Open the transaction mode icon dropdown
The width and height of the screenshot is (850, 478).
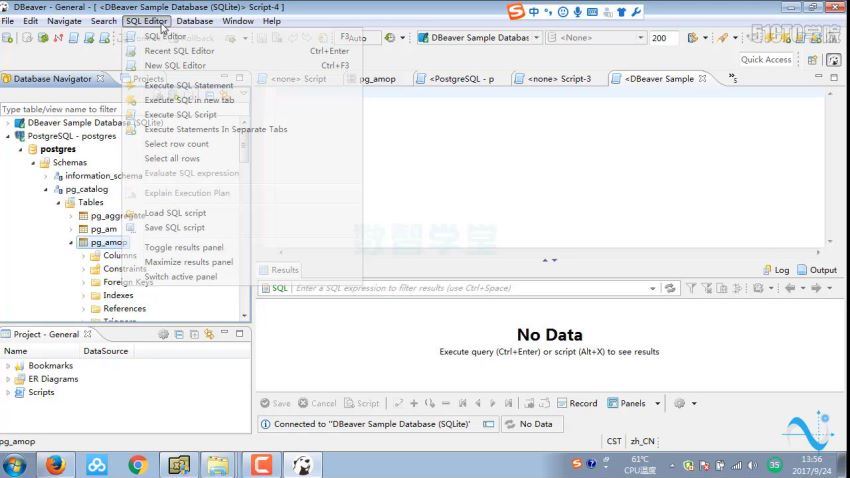pos(402,38)
